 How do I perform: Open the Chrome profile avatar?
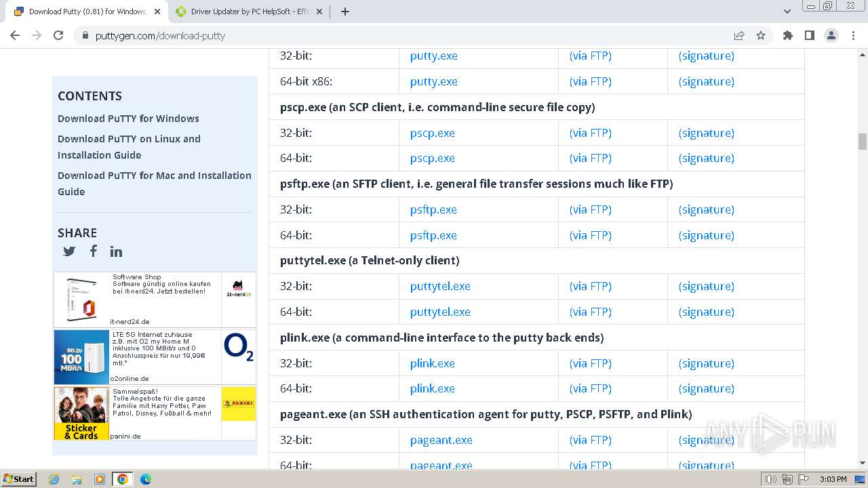[831, 35]
